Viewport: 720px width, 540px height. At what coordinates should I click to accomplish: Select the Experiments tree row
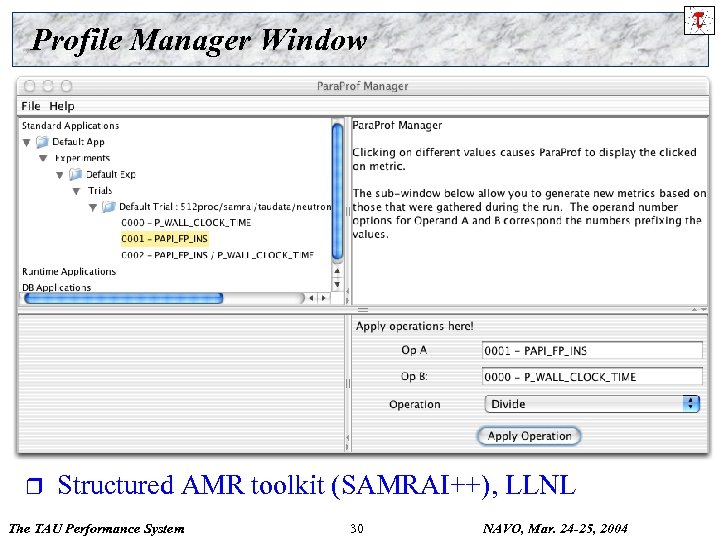tap(82, 158)
